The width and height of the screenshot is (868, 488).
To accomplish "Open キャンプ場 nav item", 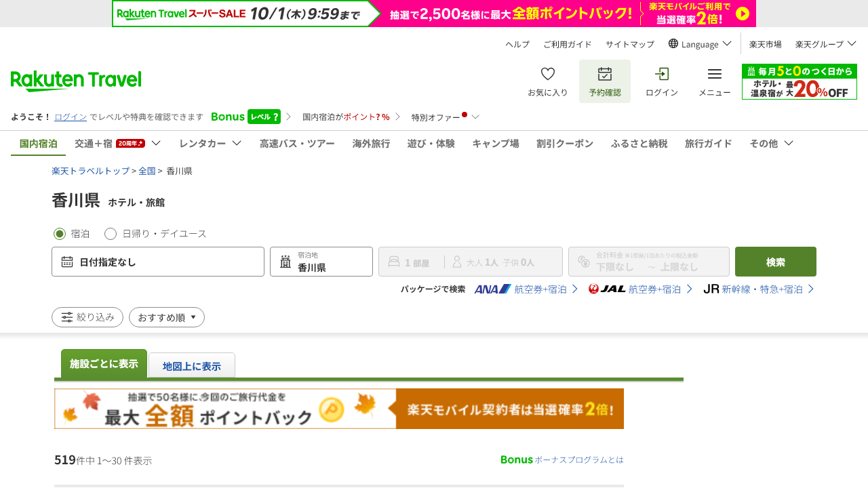I will 496,144.
